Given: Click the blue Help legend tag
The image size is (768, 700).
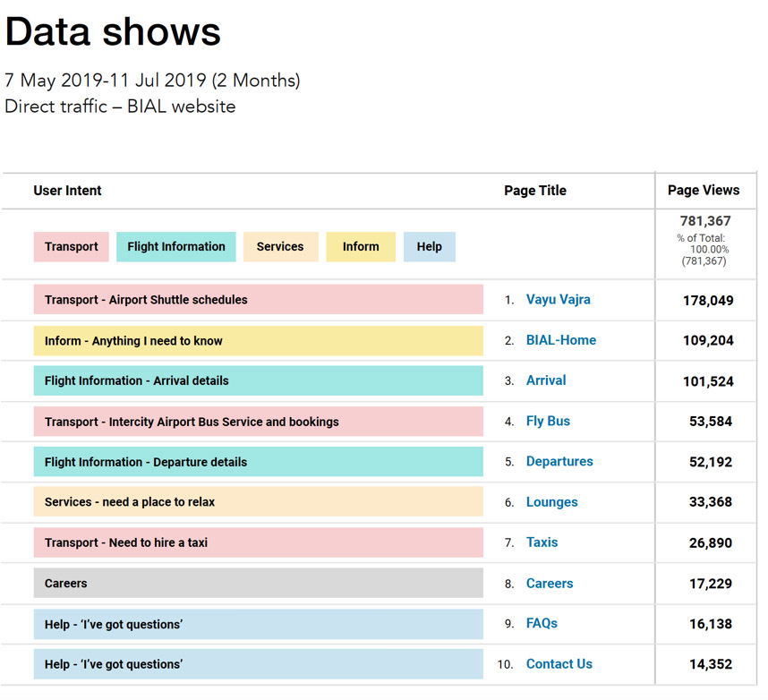Looking at the screenshot, I should pyautogui.click(x=430, y=247).
